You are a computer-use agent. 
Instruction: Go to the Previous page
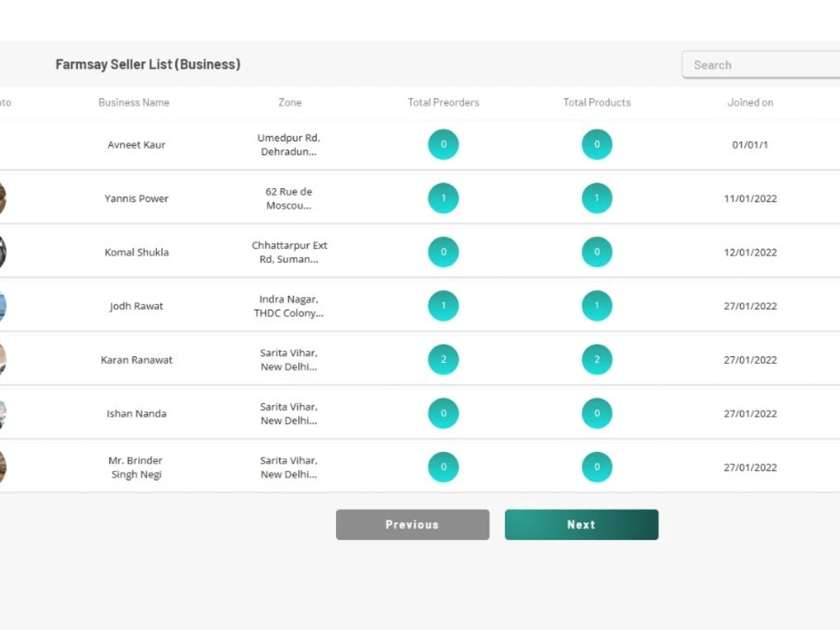coord(412,524)
